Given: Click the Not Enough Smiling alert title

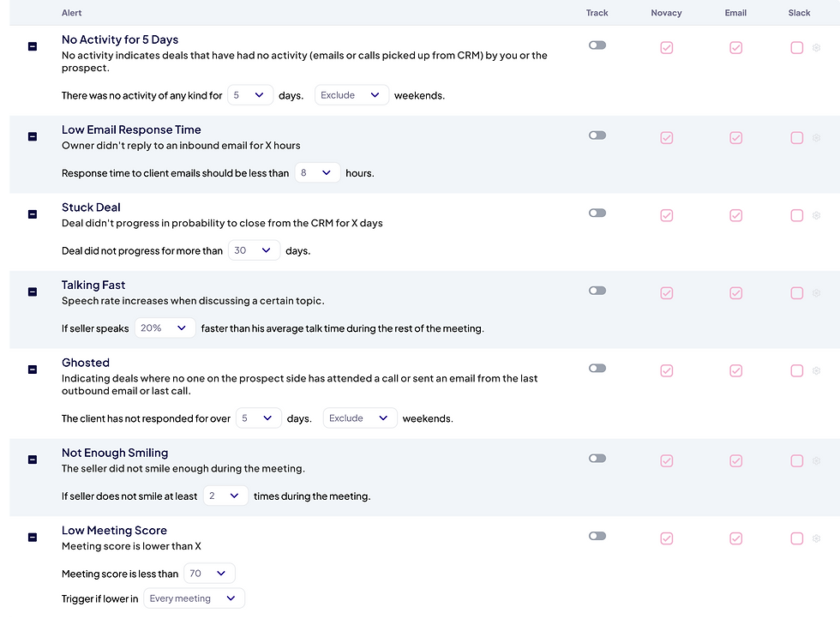Looking at the screenshot, I should [x=115, y=453].
